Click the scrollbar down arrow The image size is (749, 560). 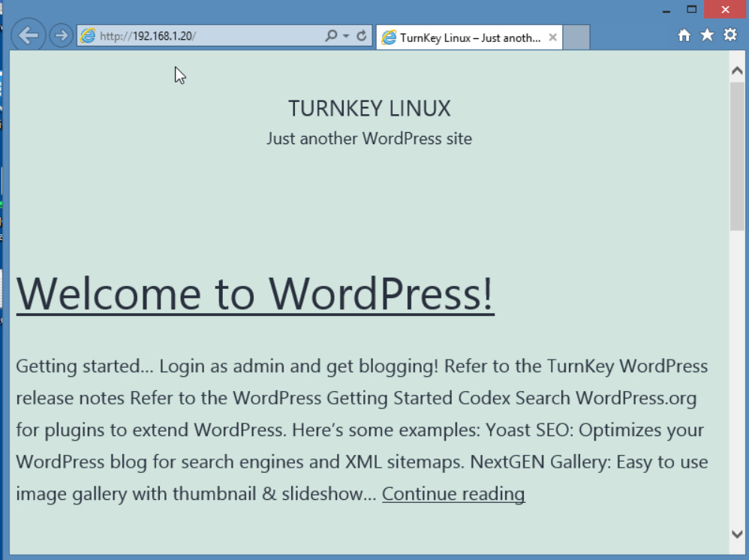tap(737, 534)
